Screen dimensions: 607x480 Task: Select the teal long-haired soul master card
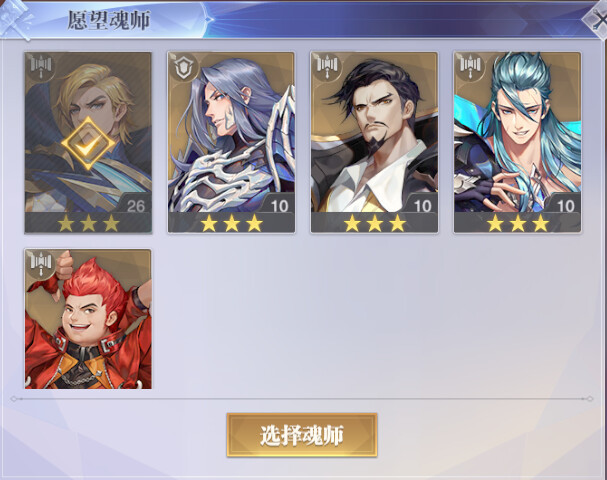(x=518, y=143)
